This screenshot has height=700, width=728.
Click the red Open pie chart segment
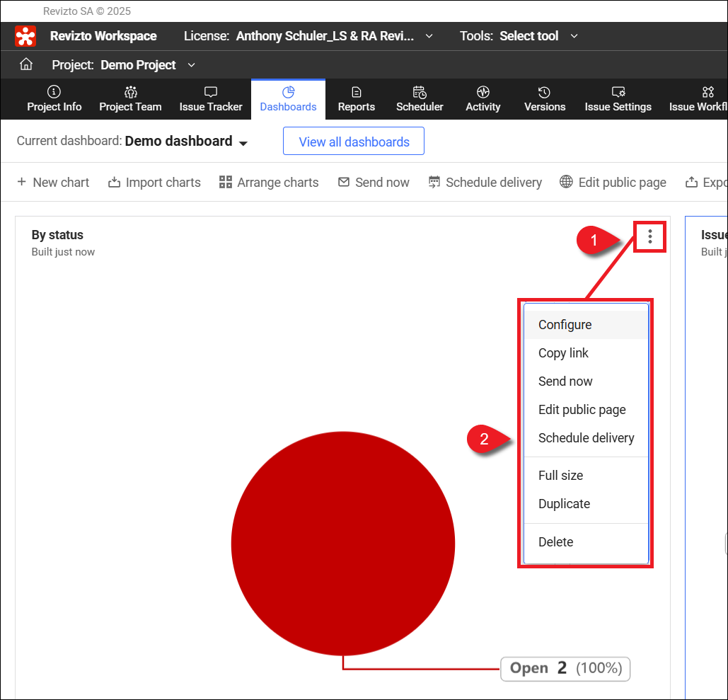342,544
